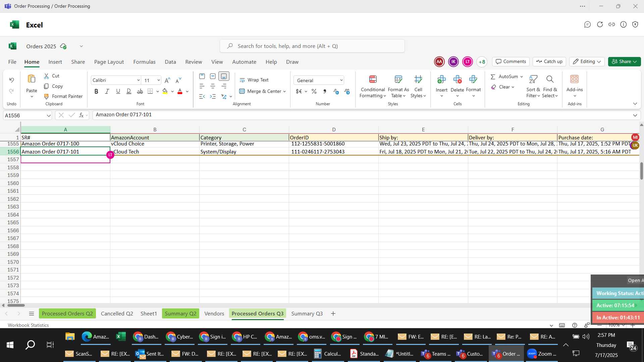Screen dimensions: 644x362
Task: Click decrease decimal places icon
Action: (x=347, y=91)
